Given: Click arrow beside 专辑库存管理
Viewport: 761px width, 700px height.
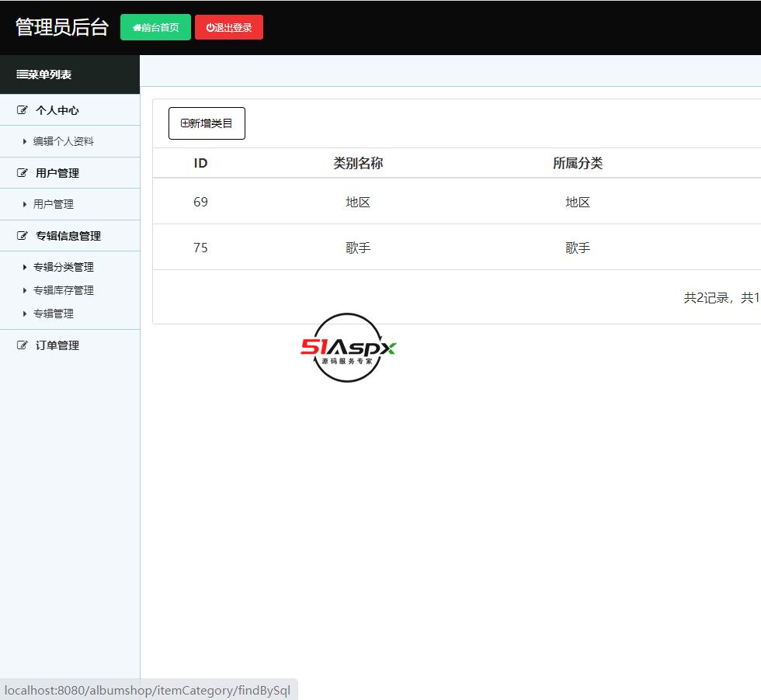Looking at the screenshot, I should coord(25,290).
